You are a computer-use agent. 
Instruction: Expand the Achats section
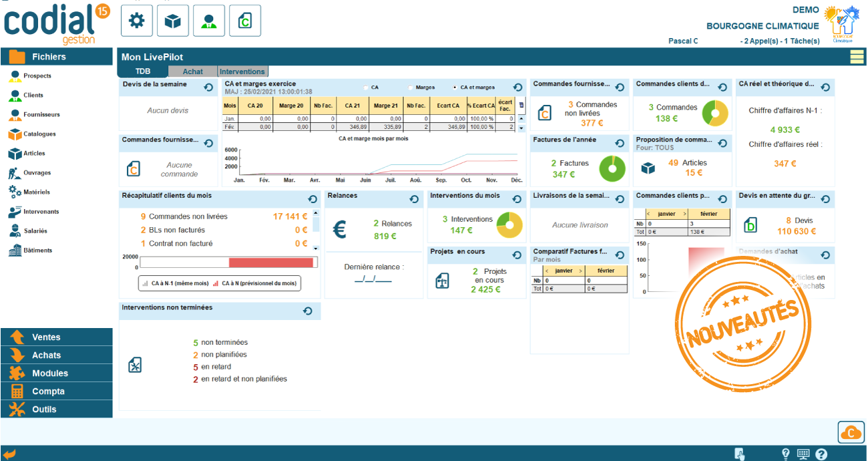57,355
